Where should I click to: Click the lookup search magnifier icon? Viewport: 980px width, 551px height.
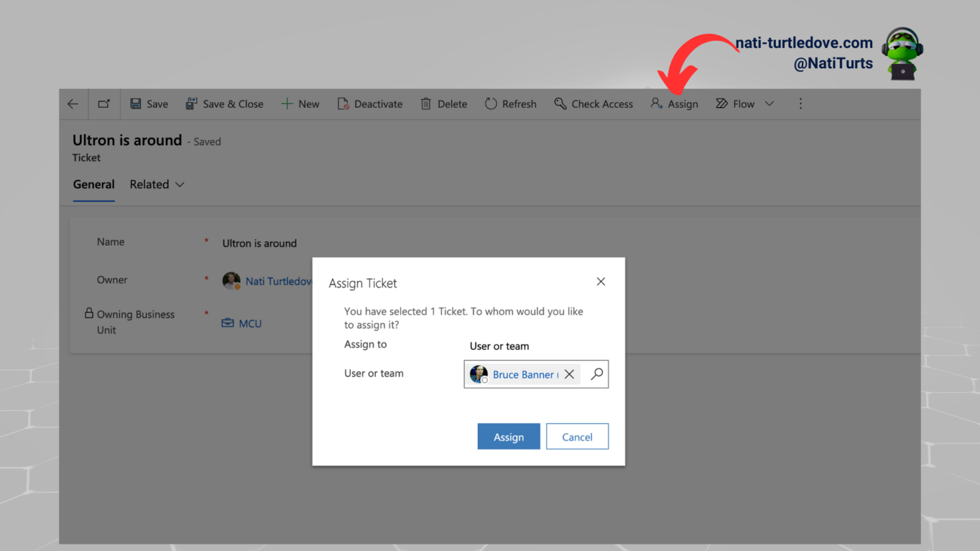point(597,374)
